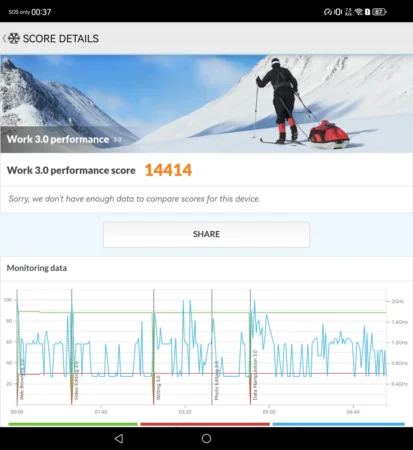Viewport: 413px width, 450px height.
Task: Select the Data Manipulation 3.0 chart marker
Action: (x=255, y=375)
